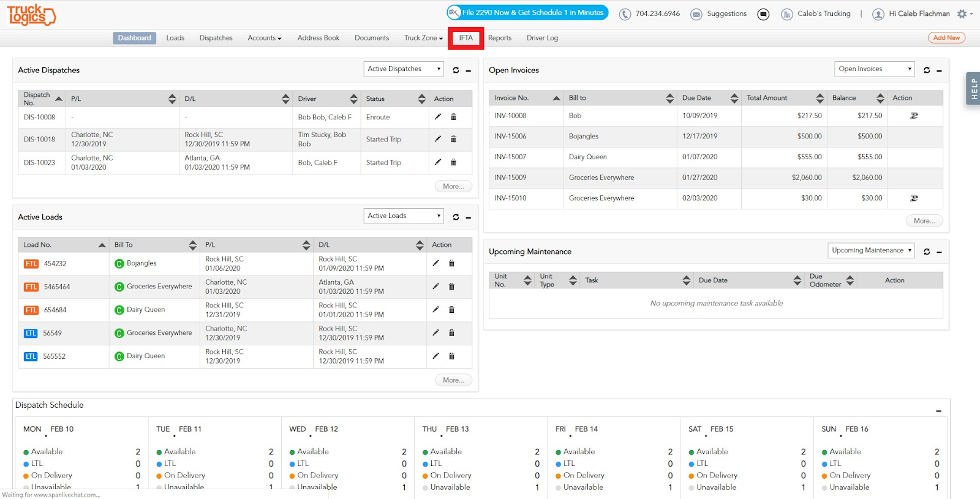Open the Open Invoices dropdown
This screenshot has width=980, height=499.
point(874,69)
